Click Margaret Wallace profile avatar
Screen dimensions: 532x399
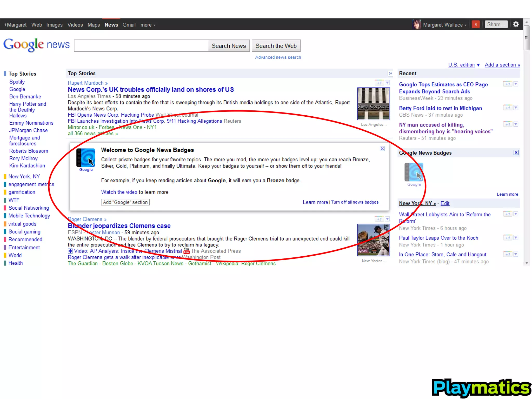pos(416,25)
